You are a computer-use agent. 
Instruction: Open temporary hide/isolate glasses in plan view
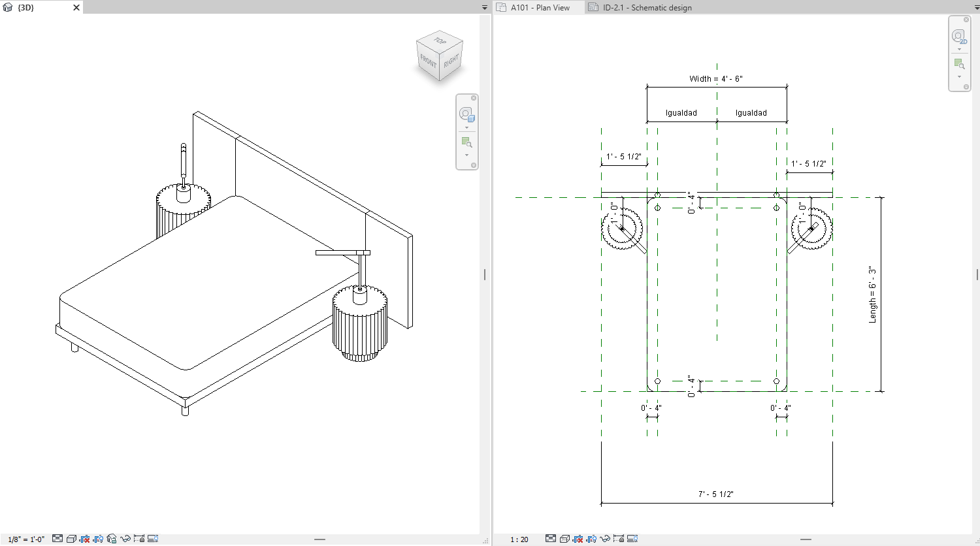point(605,539)
